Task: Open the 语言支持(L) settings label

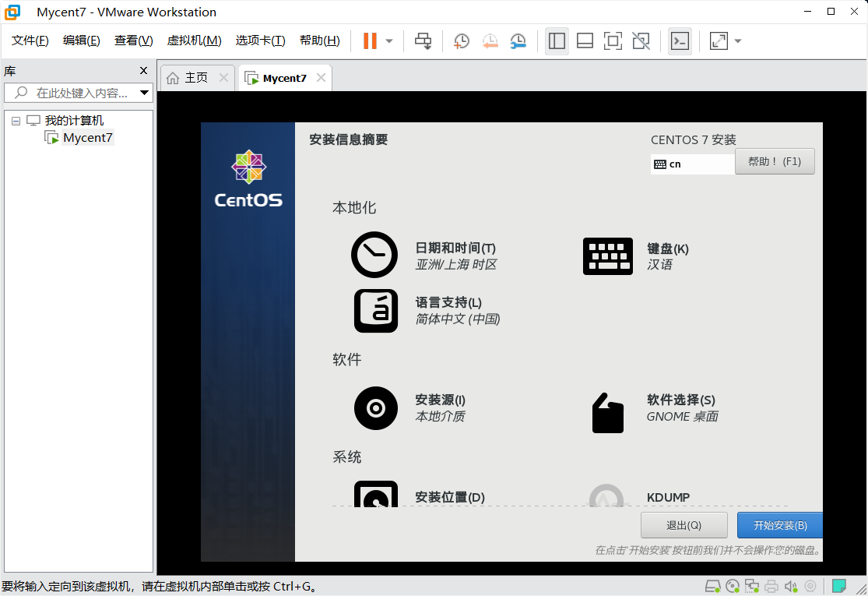Action: (448, 302)
